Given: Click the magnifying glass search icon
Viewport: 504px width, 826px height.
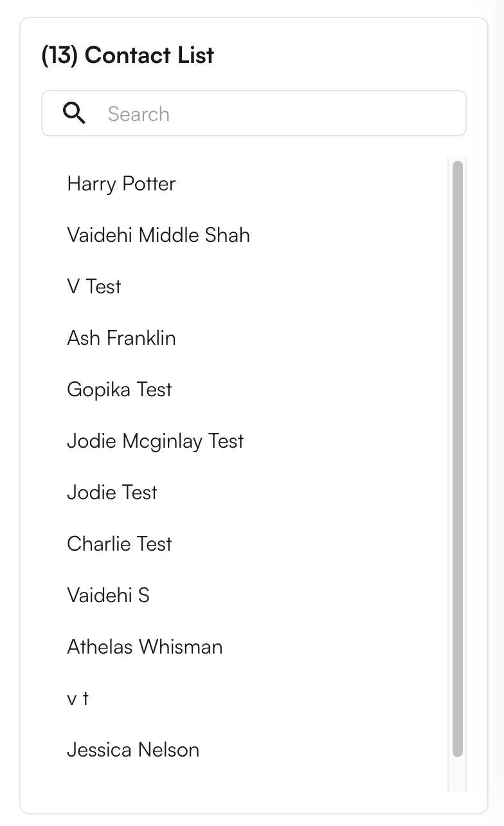Looking at the screenshot, I should 74,113.
